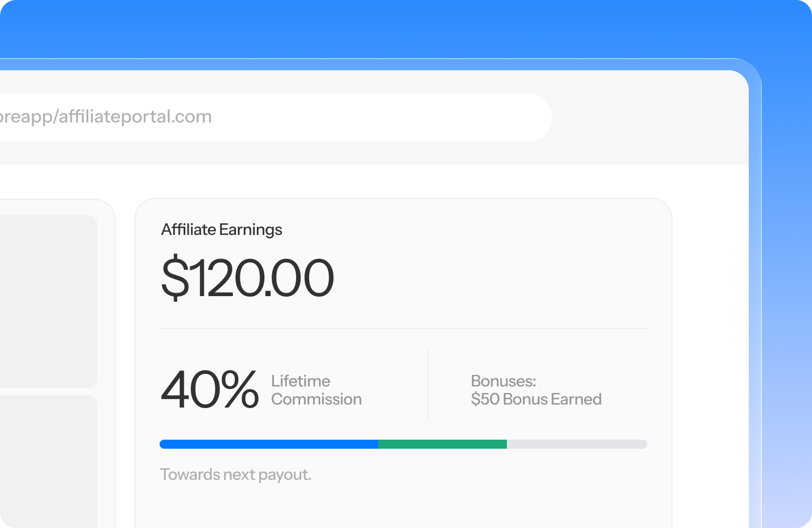Select the Lifetime Commission label
Screen dimensions: 812x528
tap(316, 390)
